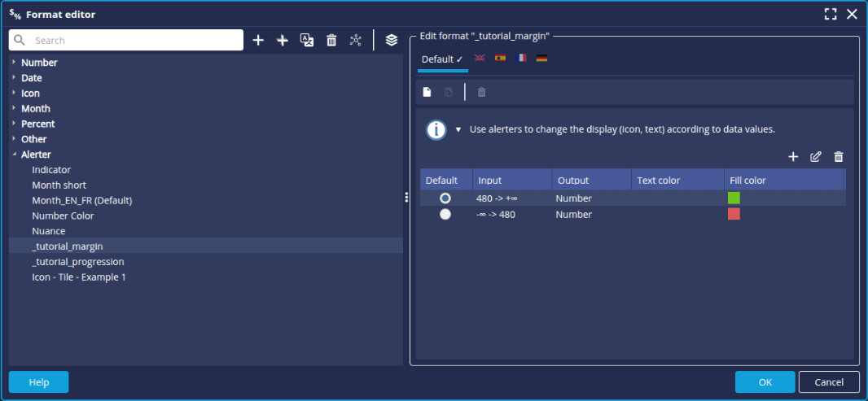Click the trash icon above the alerter table
The height and width of the screenshot is (401, 868).
tap(839, 157)
